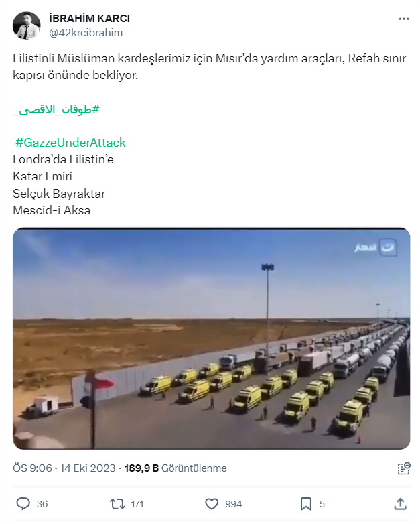Open İbrahim Karcı's profile picture
The image size is (420, 524).
(26, 25)
